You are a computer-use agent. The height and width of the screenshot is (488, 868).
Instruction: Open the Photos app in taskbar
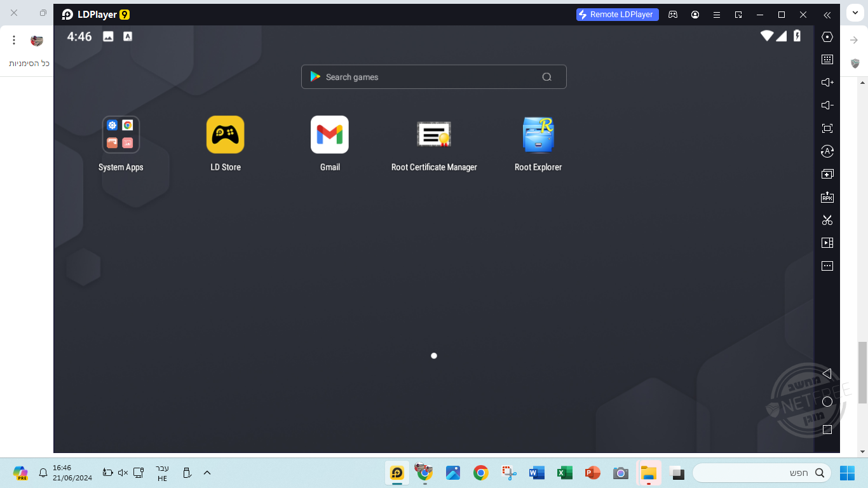pyautogui.click(x=453, y=473)
